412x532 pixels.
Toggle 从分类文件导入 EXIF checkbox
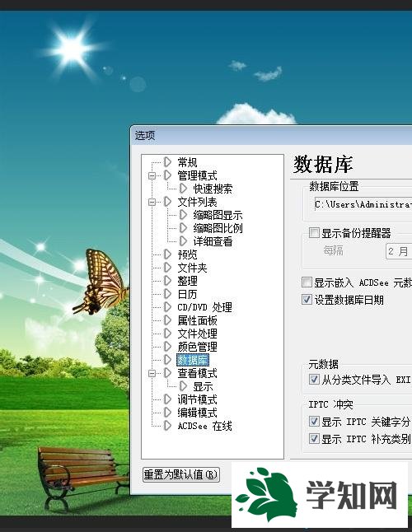pos(314,379)
